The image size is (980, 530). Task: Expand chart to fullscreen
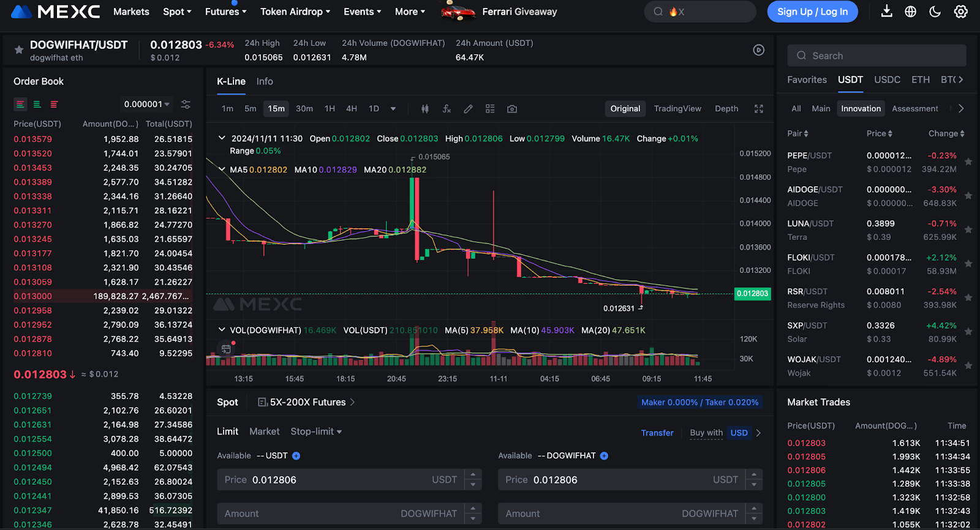758,109
